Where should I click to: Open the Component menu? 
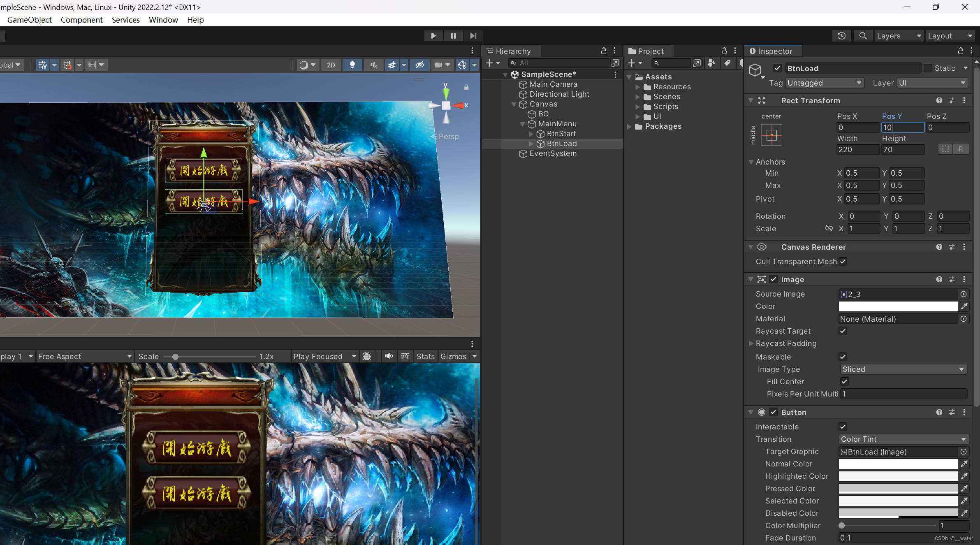click(x=81, y=20)
